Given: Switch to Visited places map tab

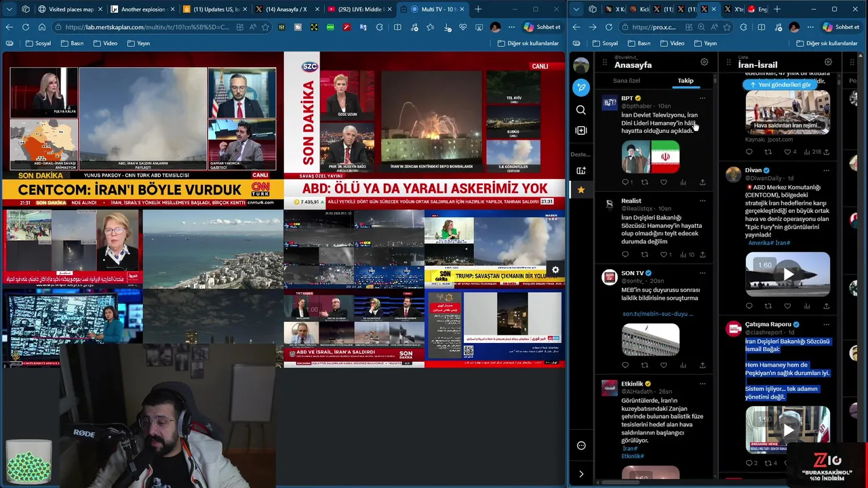Looking at the screenshot, I should click(x=71, y=9).
